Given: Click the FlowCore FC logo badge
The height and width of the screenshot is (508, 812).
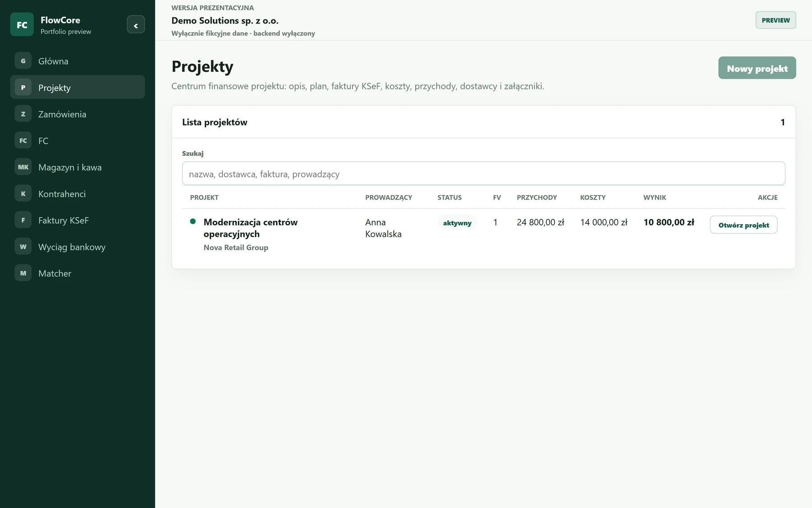Looking at the screenshot, I should coord(22,24).
